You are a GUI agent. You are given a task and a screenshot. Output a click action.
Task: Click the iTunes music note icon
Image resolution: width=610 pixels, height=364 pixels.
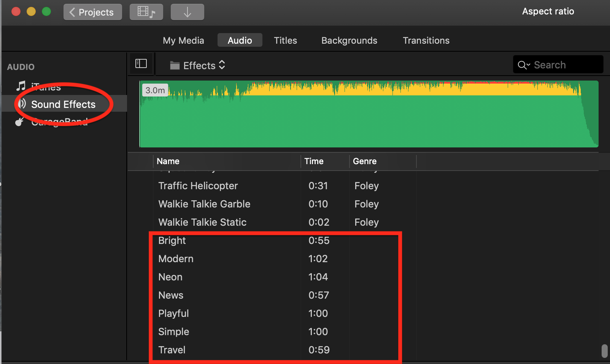[21, 86]
